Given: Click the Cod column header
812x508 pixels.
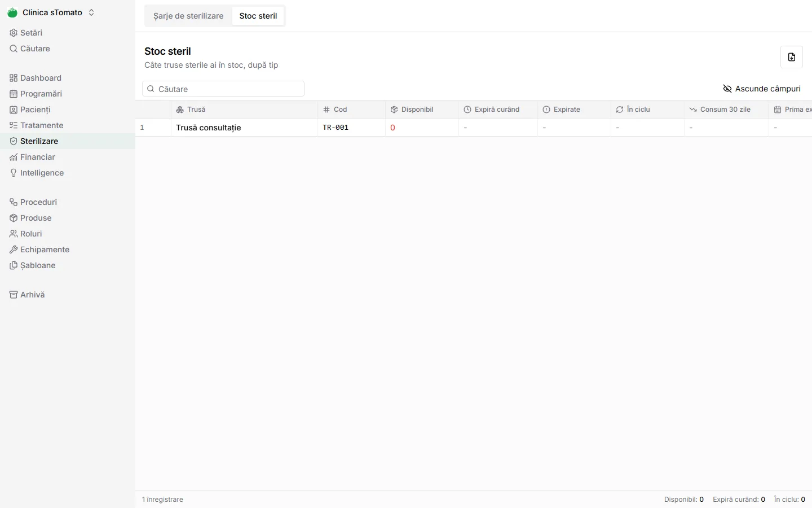Looking at the screenshot, I should (351, 110).
